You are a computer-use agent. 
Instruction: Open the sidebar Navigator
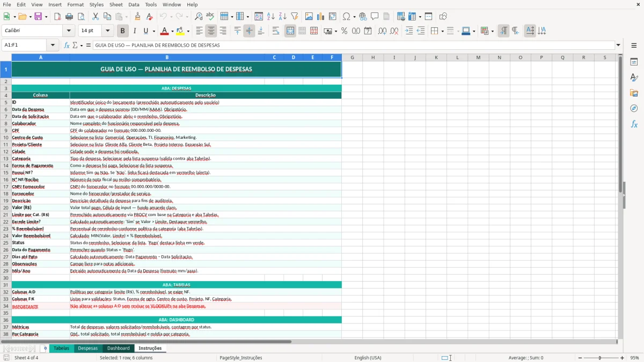634,108
